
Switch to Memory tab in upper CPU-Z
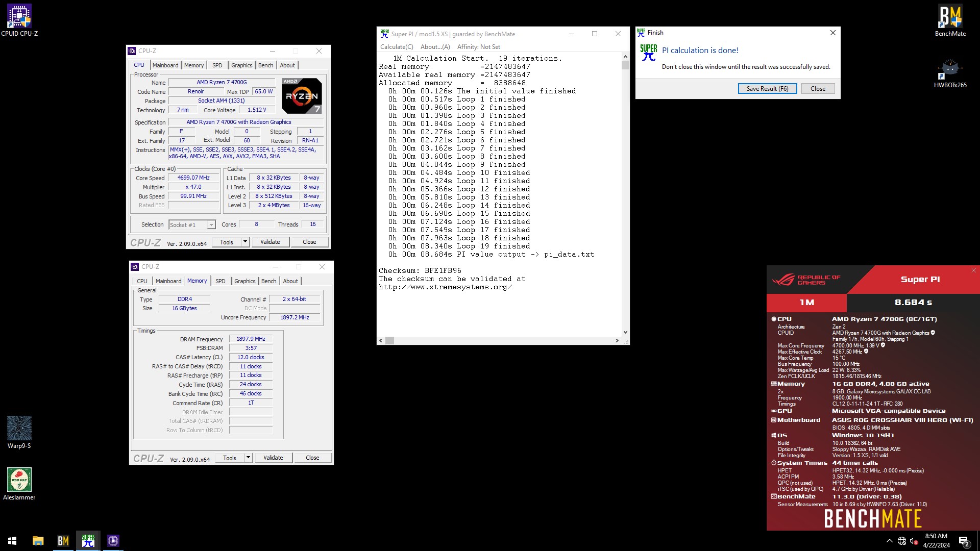pyautogui.click(x=194, y=65)
